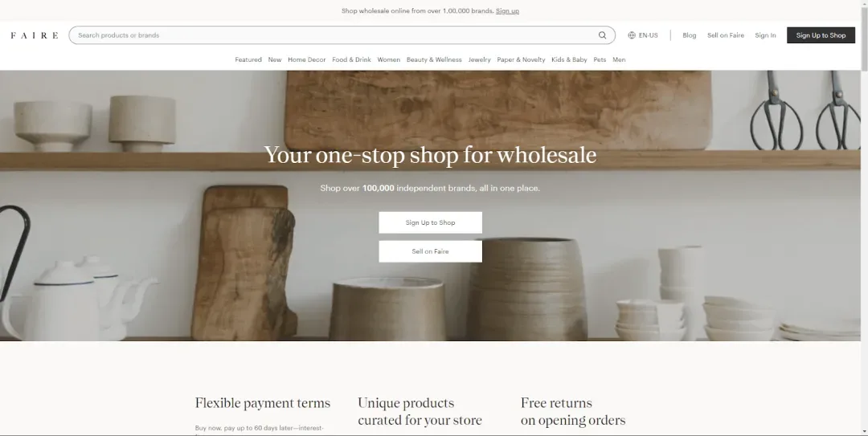Click the page vertical scrollbar
The width and height of the screenshot is (868, 436).
(863, 217)
